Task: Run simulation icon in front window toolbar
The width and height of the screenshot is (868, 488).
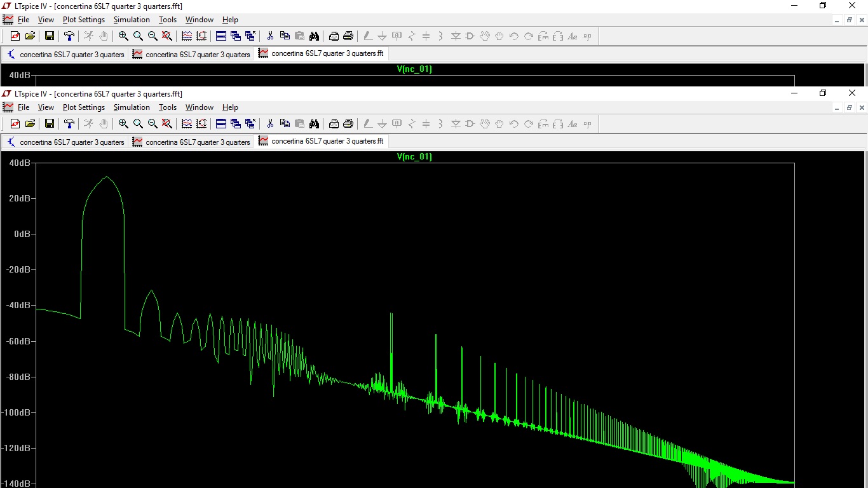Action: pos(89,124)
